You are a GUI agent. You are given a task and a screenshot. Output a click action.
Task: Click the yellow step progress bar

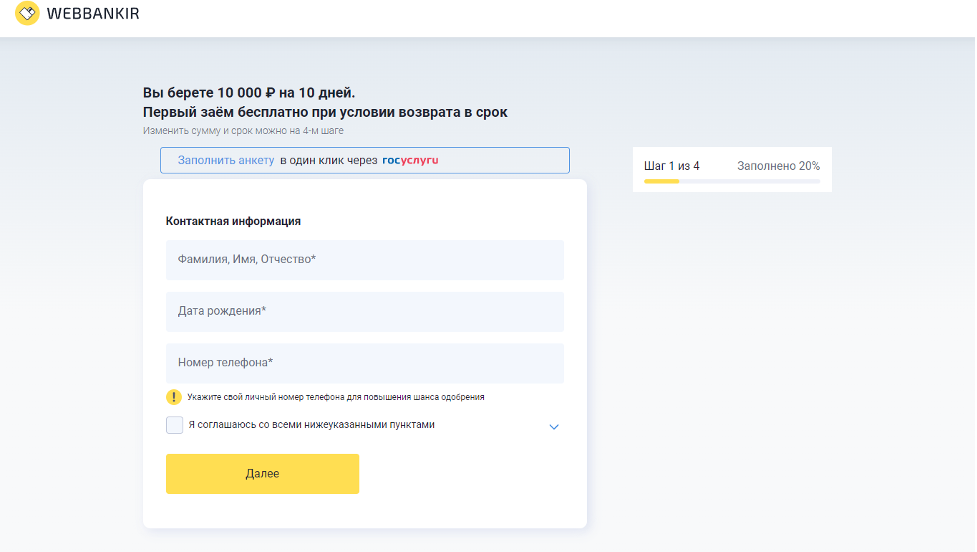click(662, 182)
